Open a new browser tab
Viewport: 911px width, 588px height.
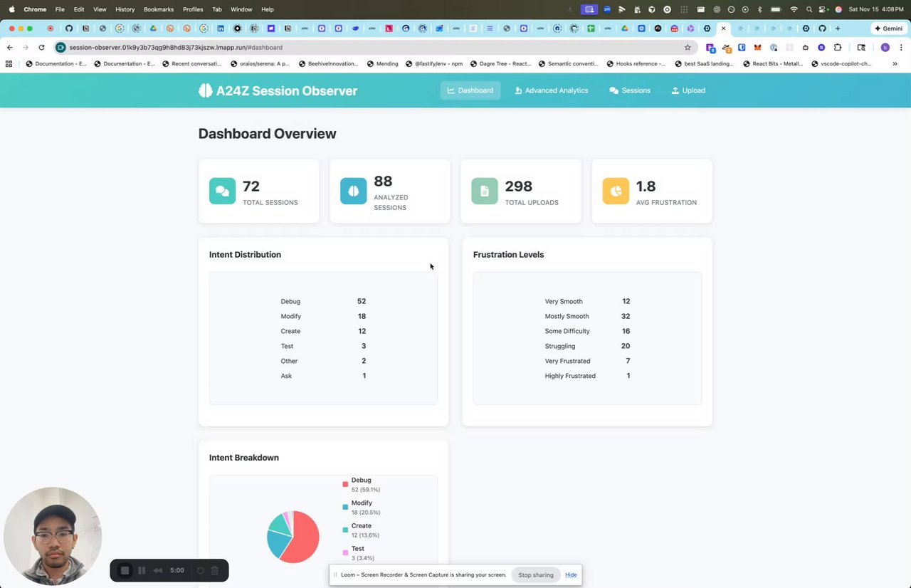coord(838,28)
